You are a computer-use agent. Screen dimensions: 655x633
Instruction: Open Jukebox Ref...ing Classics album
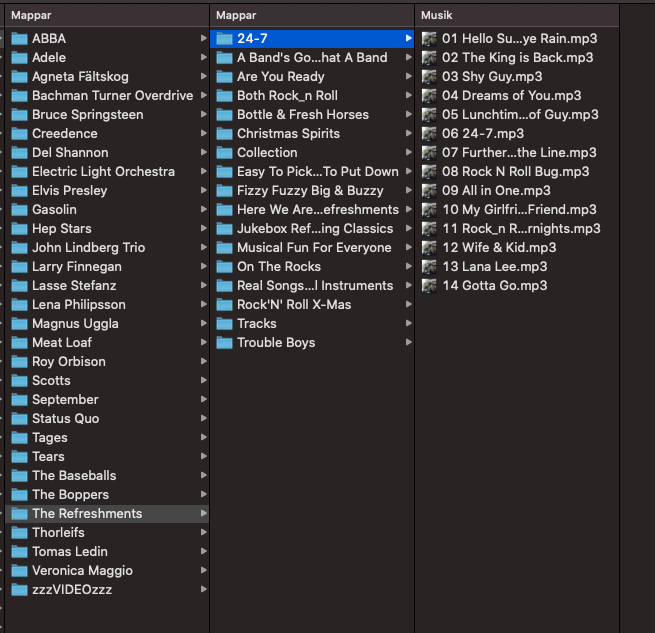pos(312,229)
